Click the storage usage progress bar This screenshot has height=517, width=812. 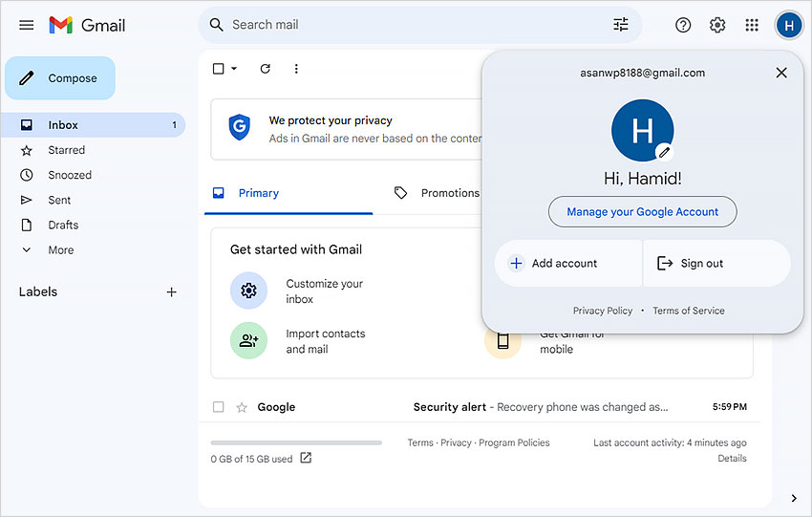click(296, 442)
